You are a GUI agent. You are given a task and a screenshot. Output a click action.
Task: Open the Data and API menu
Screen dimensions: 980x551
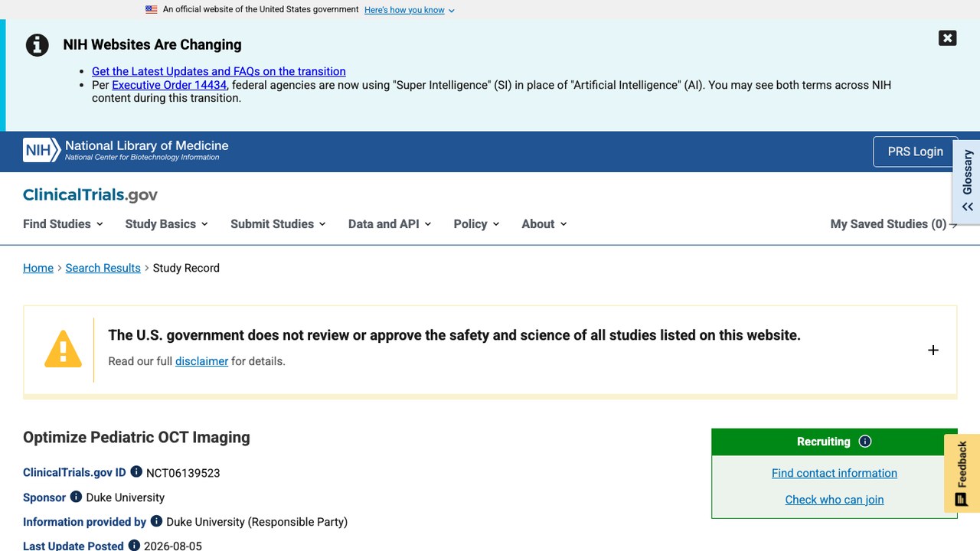pos(390,223)
